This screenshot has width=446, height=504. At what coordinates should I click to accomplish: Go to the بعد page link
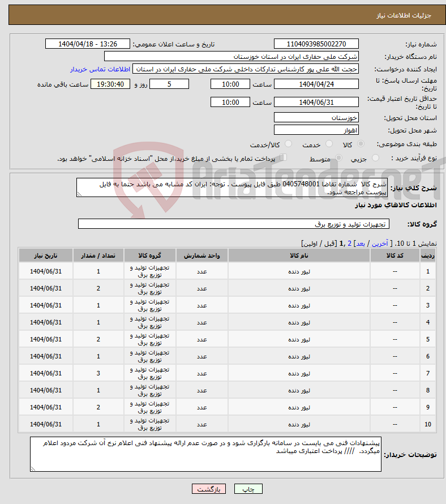click(361, 244)
